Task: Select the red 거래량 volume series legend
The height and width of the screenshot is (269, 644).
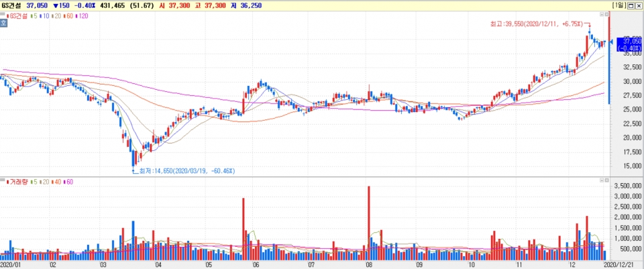Action: point(17,182)
